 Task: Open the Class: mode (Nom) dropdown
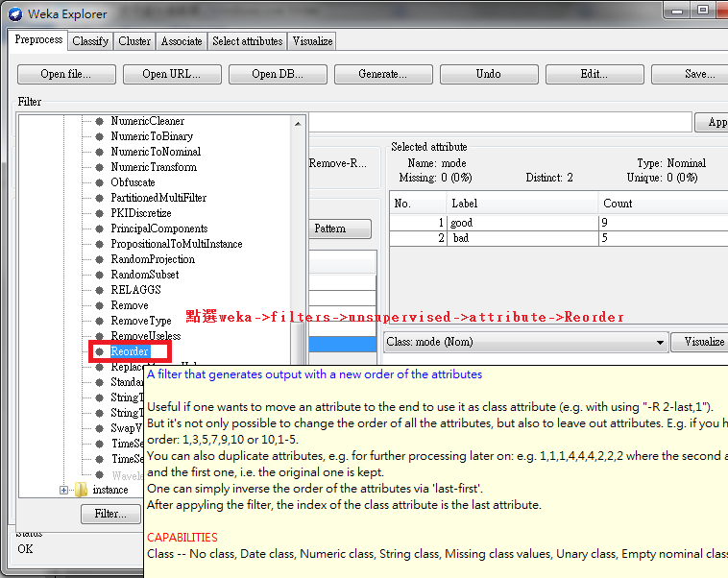tap(526, 342)
